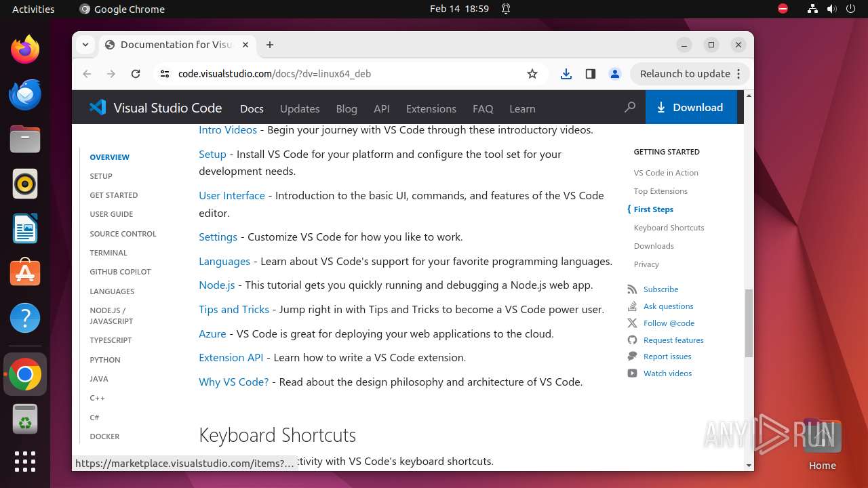Show Applications grid in the dock
The image size is (868, 488).
point(25,462)
